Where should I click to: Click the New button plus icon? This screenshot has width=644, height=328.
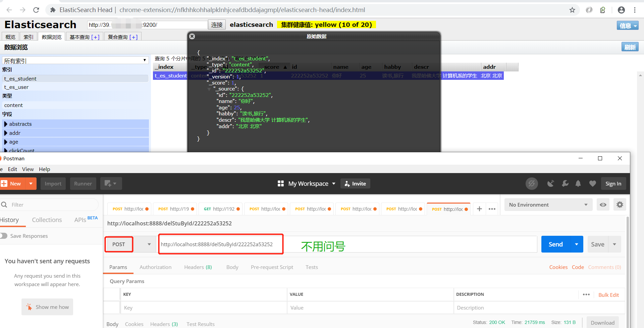[4, 183]
